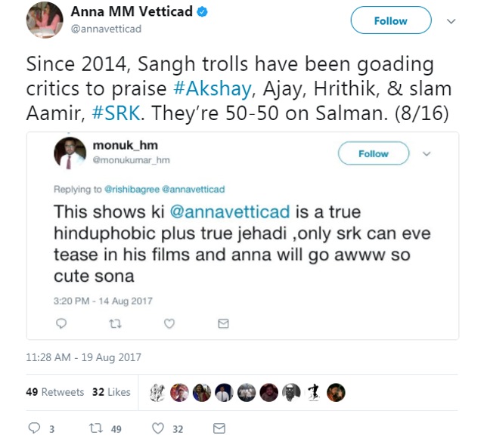Open the #Akshay hashtag link

tap(213, 89)
